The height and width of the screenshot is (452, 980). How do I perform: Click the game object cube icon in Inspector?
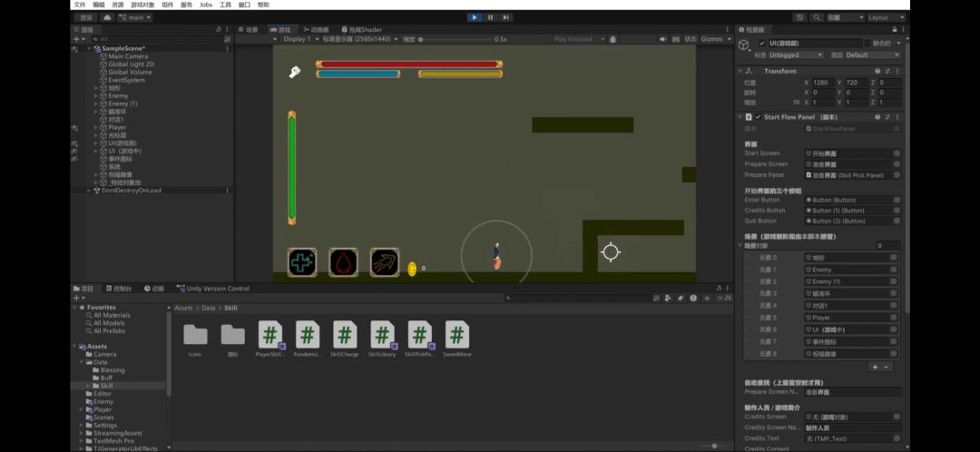744,45
